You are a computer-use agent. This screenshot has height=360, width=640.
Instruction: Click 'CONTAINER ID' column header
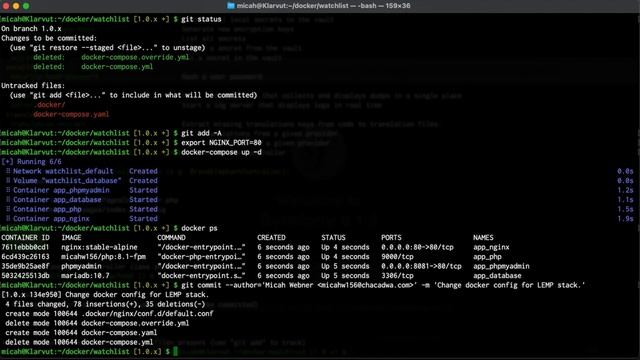point(25,238)
